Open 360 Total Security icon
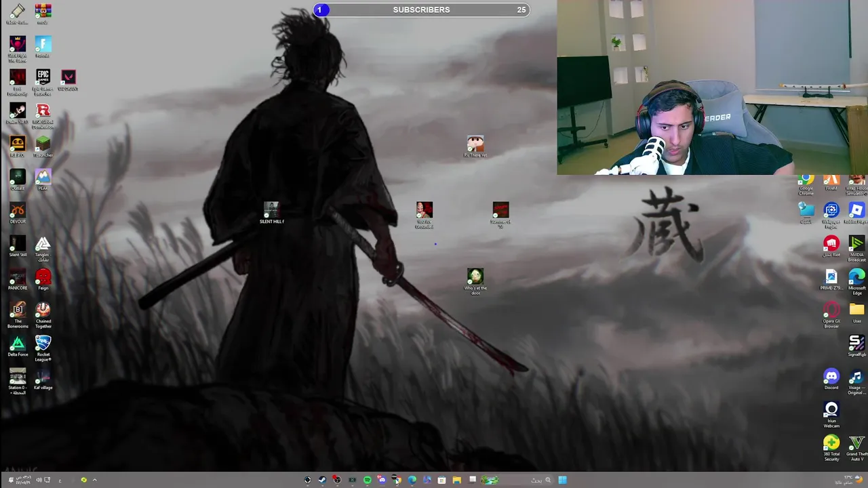 831,448
